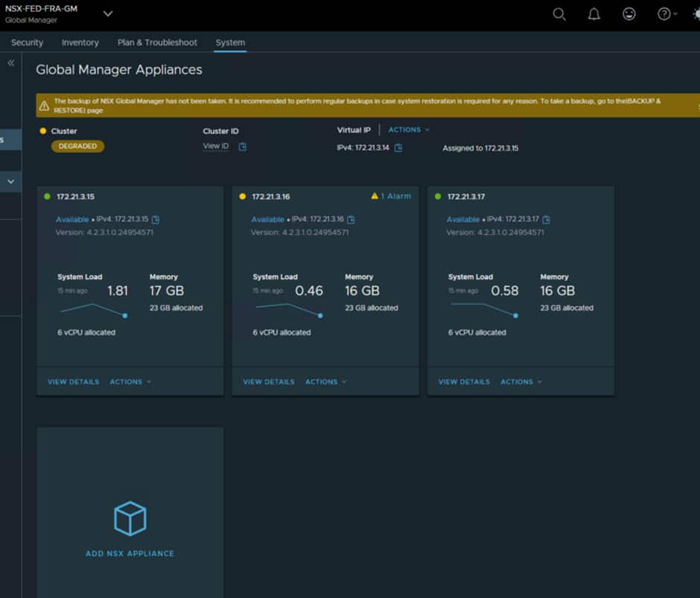This screenshot has height=598, width=700.
Task: Open ACTIONS menu for appliance 172.21.3.17
Action: tap(521, 382)
